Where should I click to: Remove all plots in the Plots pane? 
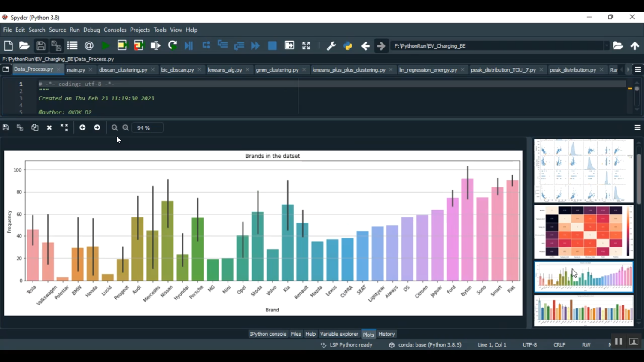pos(64,127)
